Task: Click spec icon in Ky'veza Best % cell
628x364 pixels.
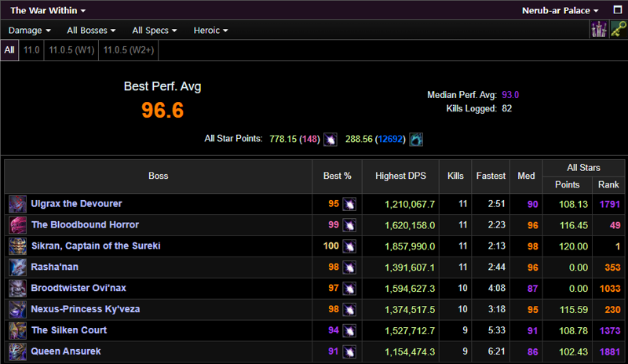Action: point(349,310)
